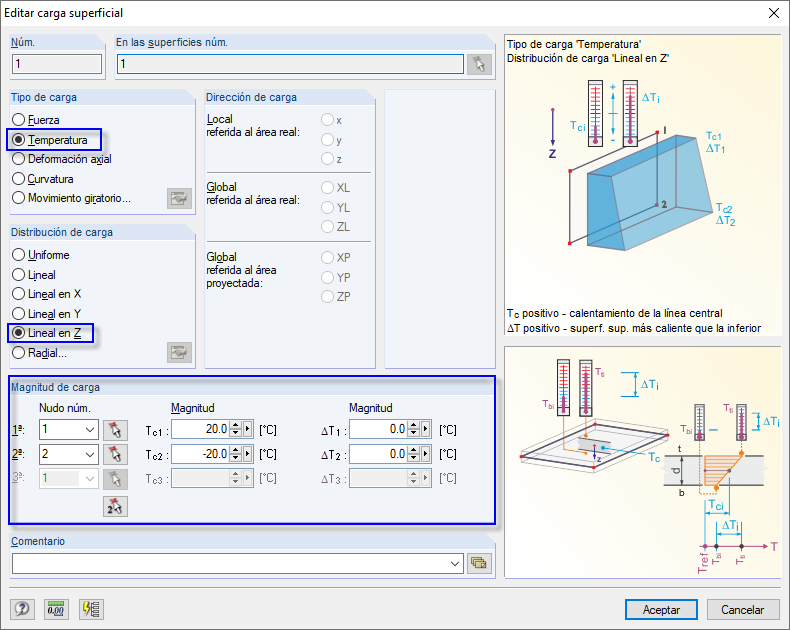The image size is (790, 630).
Task: Click the Tc1 magnitude value field
Action: coord(201,429)
